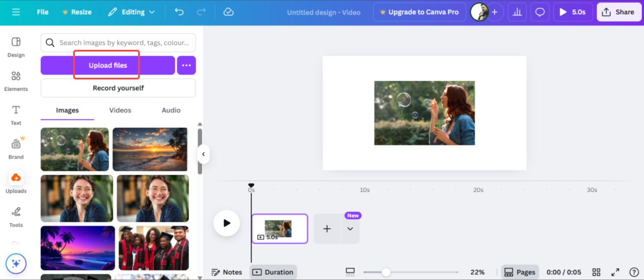Click the Share button
Screen dimensions: 644x280
(x=619, y=12)
